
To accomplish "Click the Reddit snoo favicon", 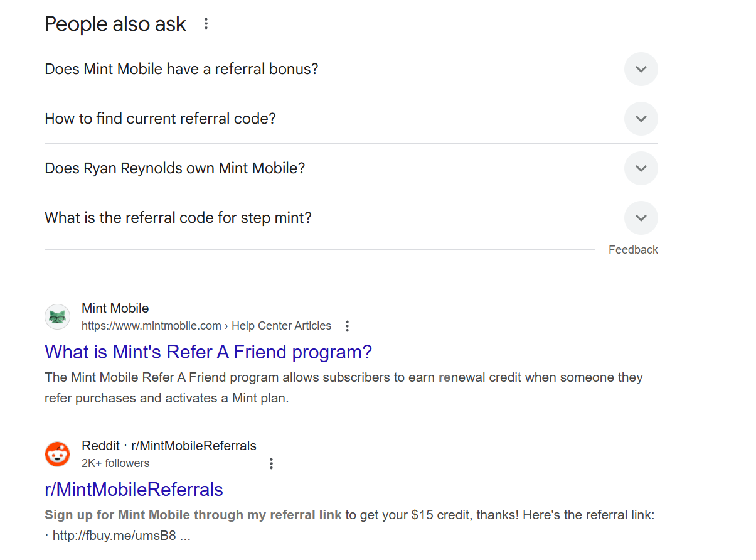I will [57, 454].
